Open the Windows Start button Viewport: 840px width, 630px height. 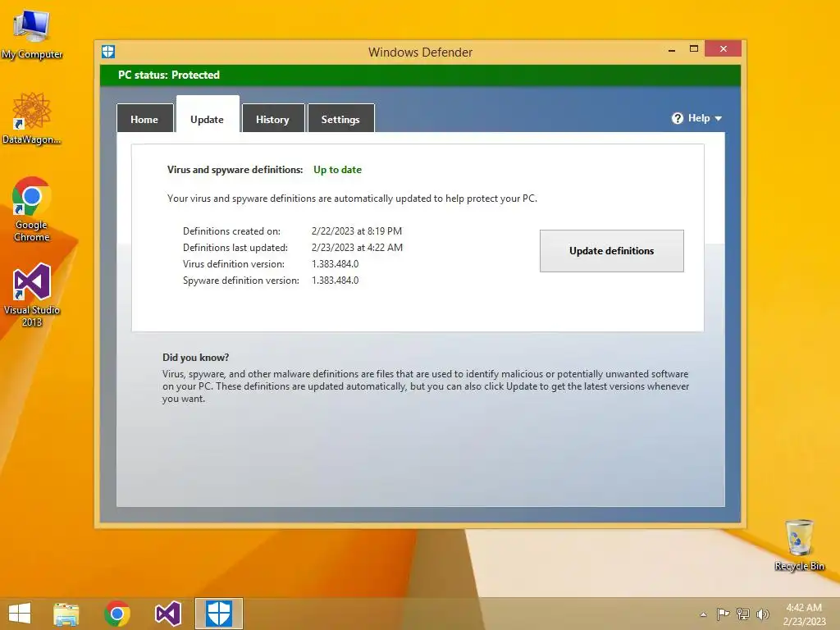[20, 614]
